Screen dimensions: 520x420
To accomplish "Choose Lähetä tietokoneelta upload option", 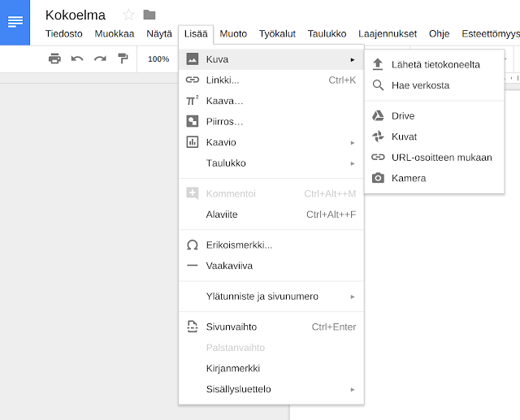I will coord(435,64).
